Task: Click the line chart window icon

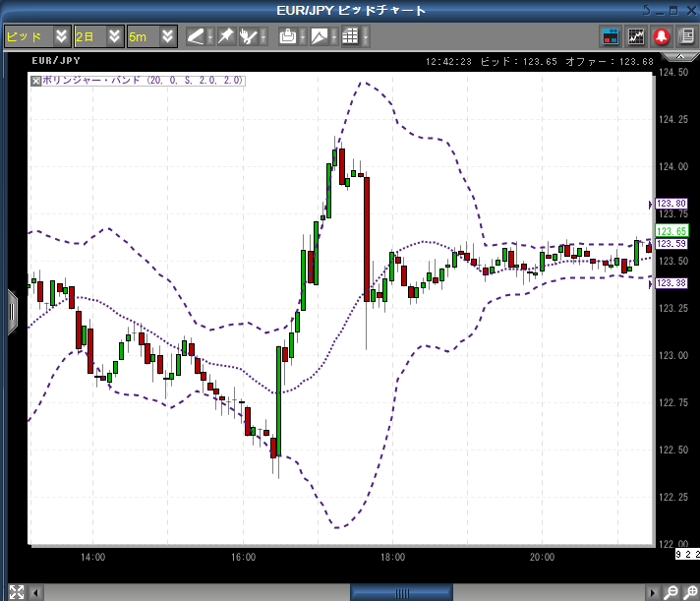Action: pyautogui.click(x=636, y=36)
